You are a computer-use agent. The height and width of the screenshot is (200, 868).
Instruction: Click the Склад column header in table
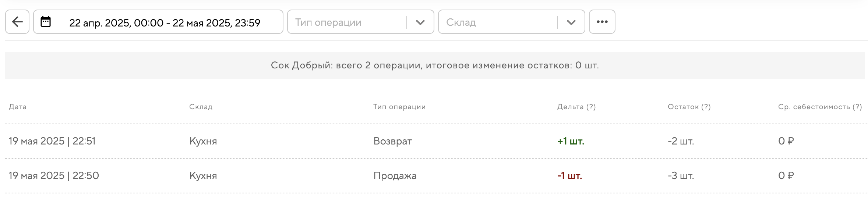tap(201, 107)
